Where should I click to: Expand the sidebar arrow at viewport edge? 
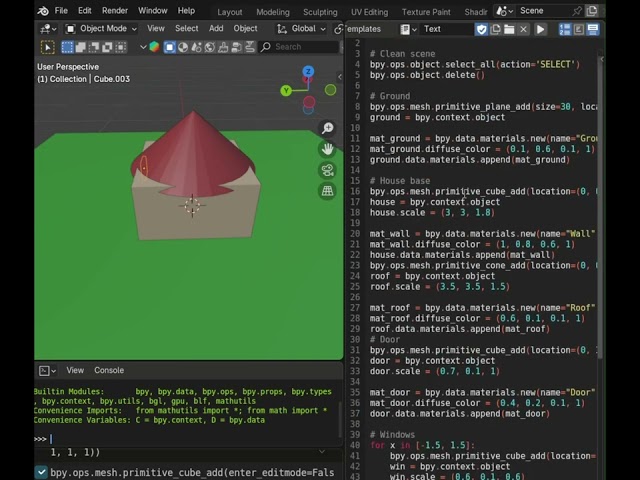click(340, 77)
